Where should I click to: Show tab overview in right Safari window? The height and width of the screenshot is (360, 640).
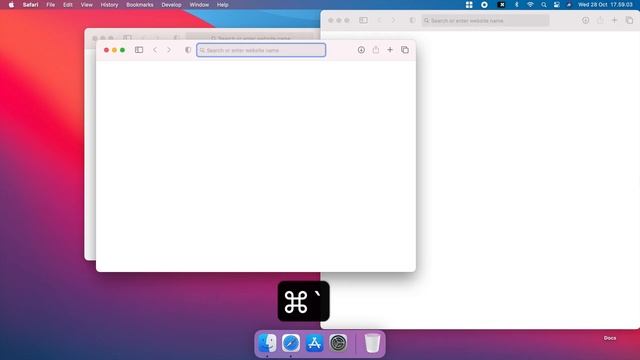coord(629,20)
